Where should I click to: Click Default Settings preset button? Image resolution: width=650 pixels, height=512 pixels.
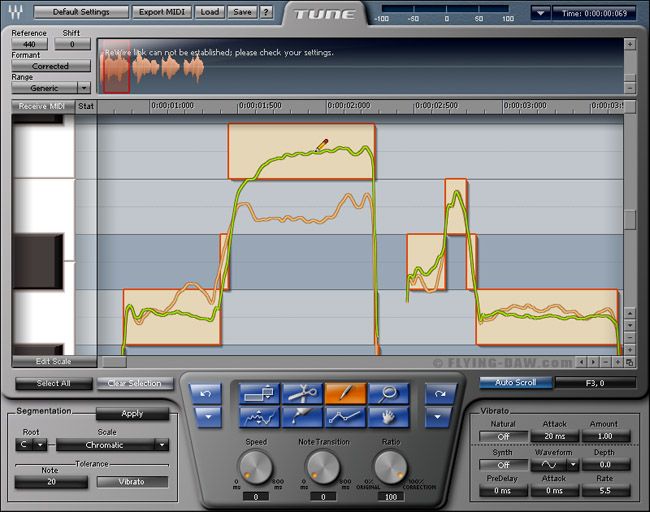[x=81, y=12]
